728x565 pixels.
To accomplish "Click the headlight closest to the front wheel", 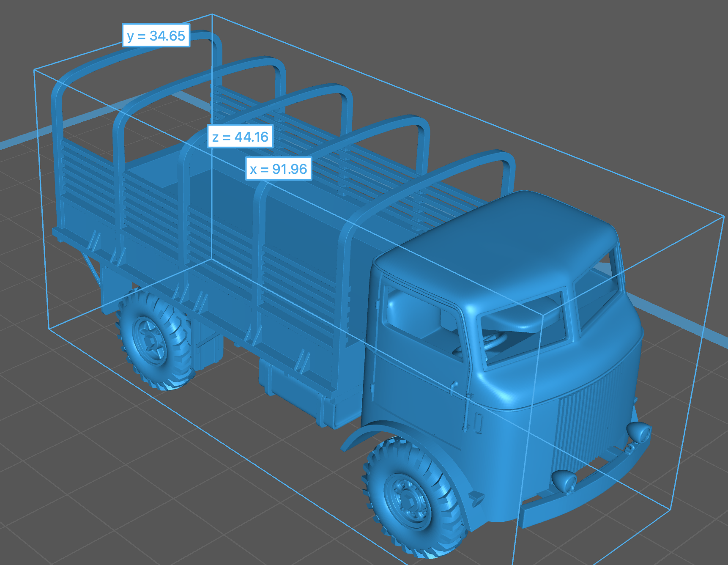I will 564,480.
